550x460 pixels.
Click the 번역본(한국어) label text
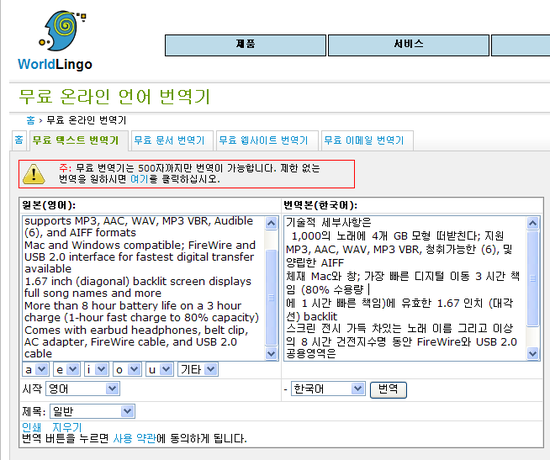coord(320,205)
